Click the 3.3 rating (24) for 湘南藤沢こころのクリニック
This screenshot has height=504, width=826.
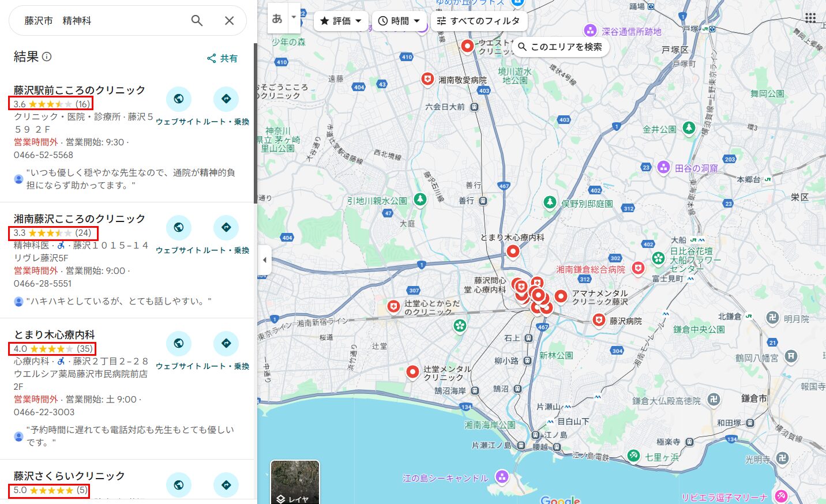click(53, 233)
